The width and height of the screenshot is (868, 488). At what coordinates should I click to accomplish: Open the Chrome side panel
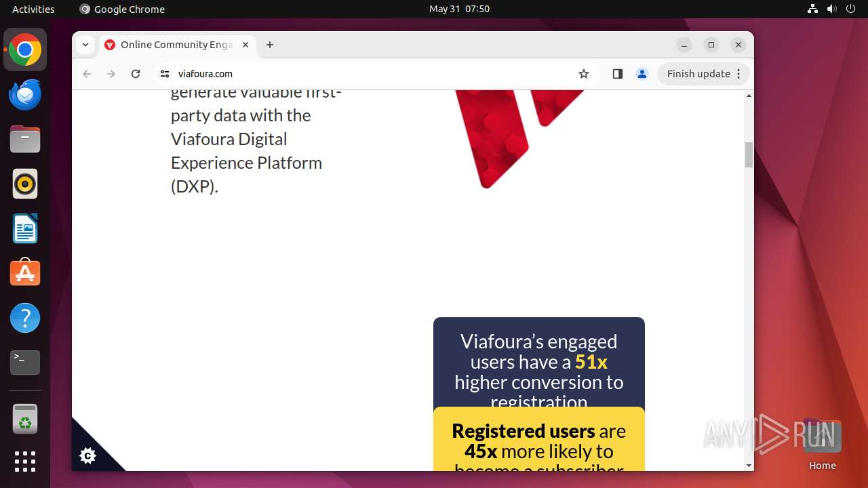tap(617, 74)
